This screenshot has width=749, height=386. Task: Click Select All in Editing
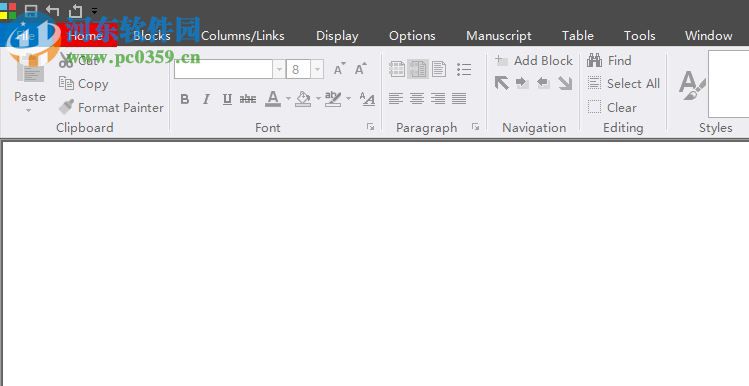click(623, 84)
